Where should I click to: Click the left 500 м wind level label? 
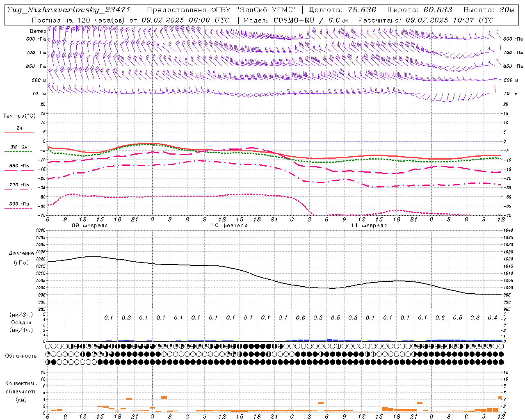[39, 80]
